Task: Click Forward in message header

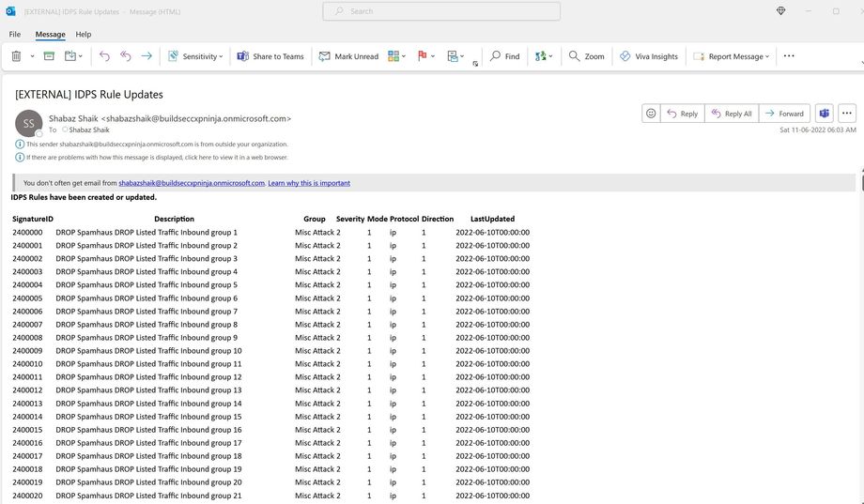Action: click(784, 114)
